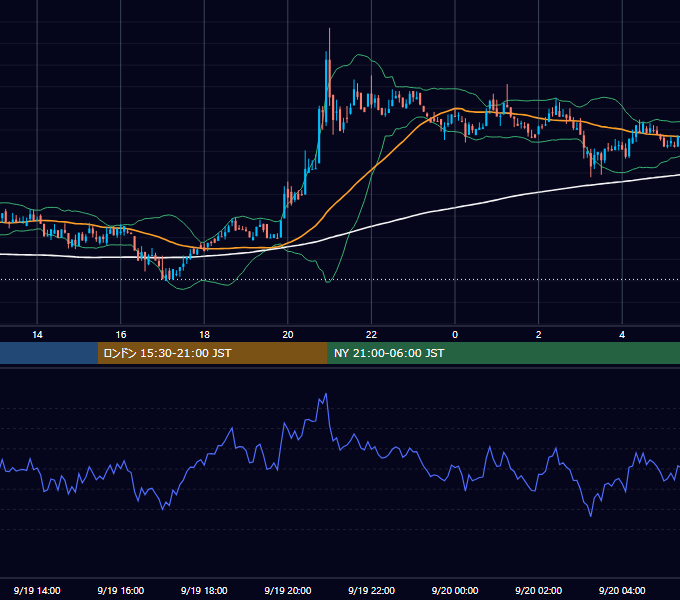Click the 9/20 00:00 time label
Screen dimensions: 680x600
[x=455, y=590]
